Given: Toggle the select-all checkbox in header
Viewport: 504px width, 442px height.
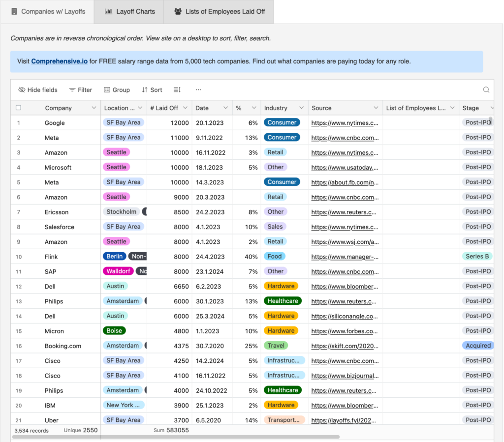Looking at the screenshot, I should pos(19,108).
